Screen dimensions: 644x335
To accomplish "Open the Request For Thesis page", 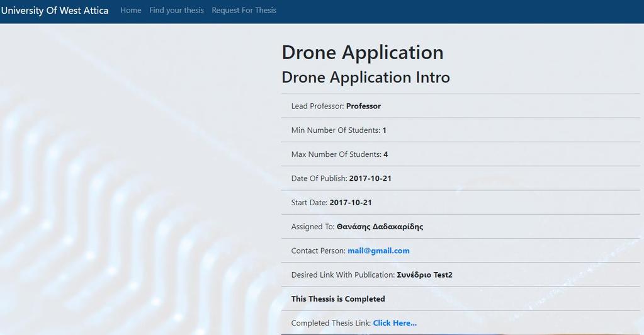I will point(244,10).
